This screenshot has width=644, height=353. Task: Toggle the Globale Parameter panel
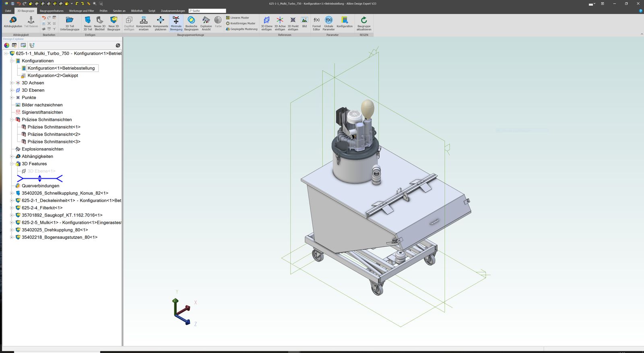pyautogui.click(x=328, y=23)
